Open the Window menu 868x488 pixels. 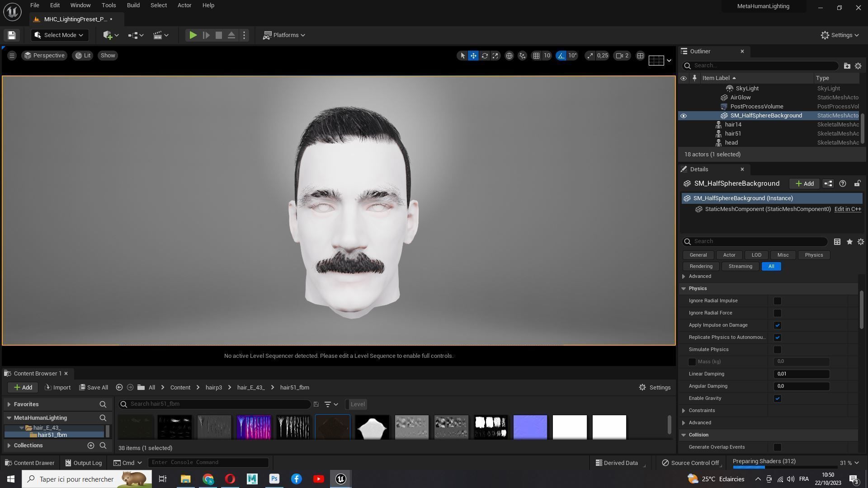tap(80, 5)
